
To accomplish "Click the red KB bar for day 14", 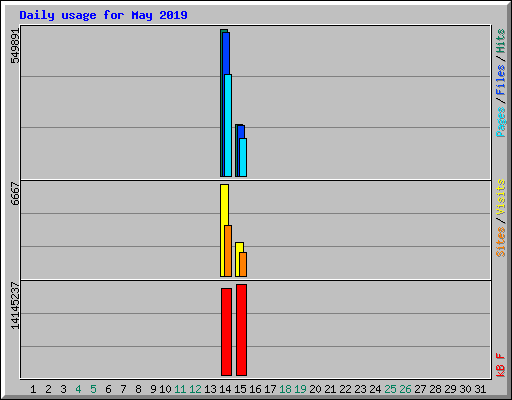I will click(x=226, y=332).
